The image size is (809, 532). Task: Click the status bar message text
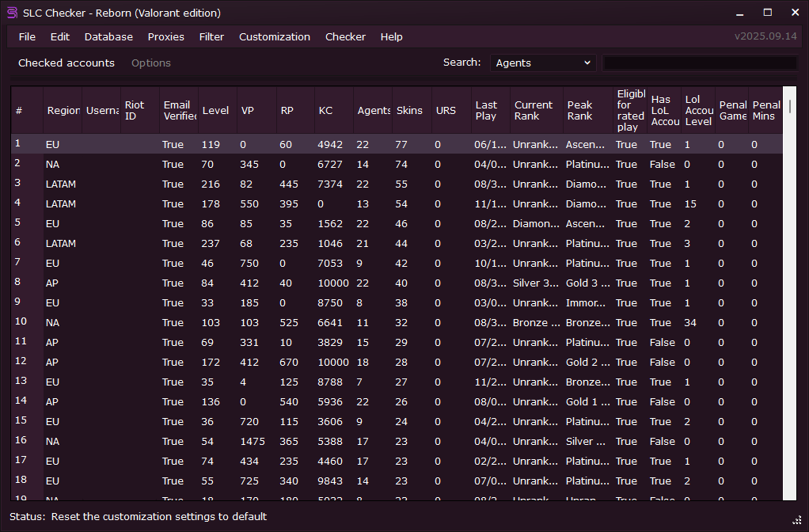pos(159,516)
